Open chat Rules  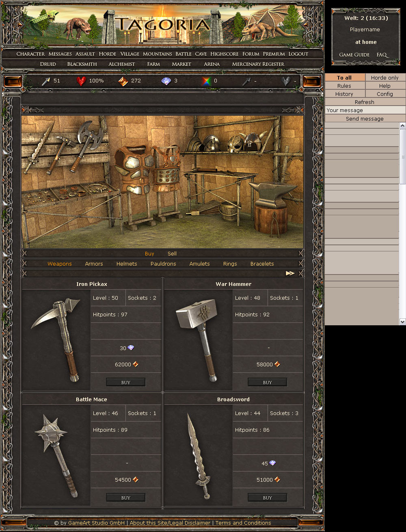pyautogui.click(x=345, y=86)
